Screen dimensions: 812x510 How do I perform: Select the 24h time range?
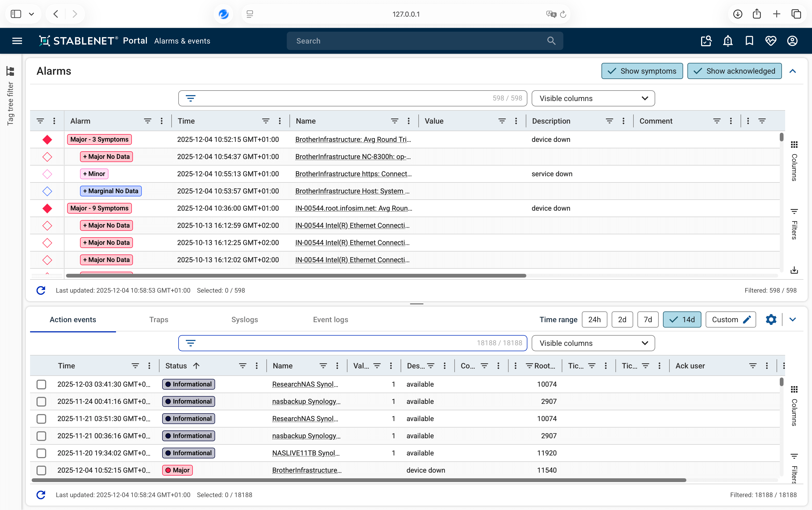tap(594, 319)
